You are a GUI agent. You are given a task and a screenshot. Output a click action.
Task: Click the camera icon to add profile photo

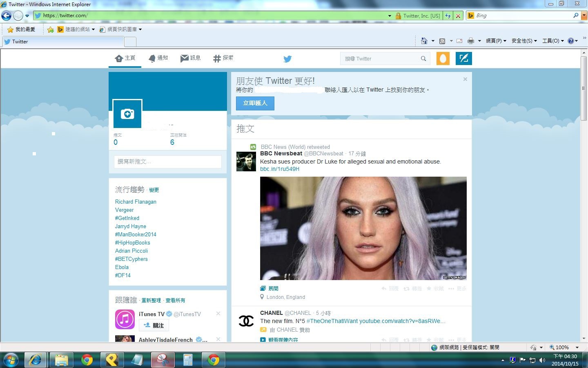[x=127, y=114]
